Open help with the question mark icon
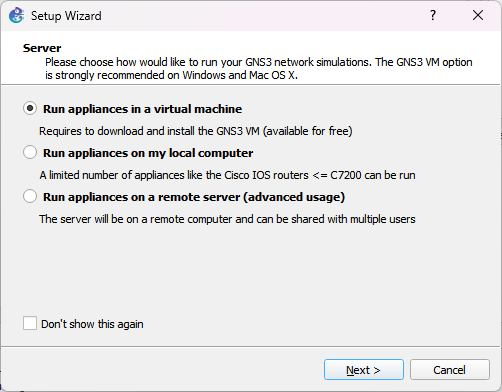 (x=433, y=15)
